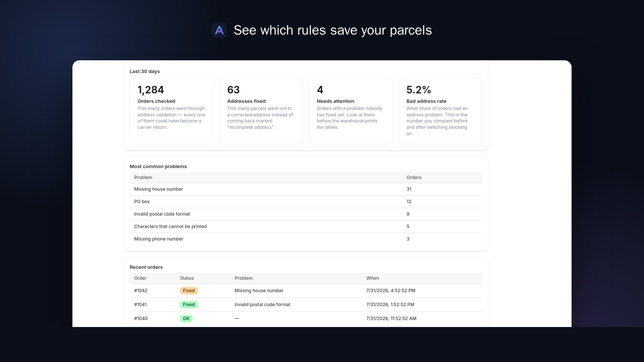Open the Characters that cannot be printed row
Screen dimensions: 644x362
[x=306, y=227]
